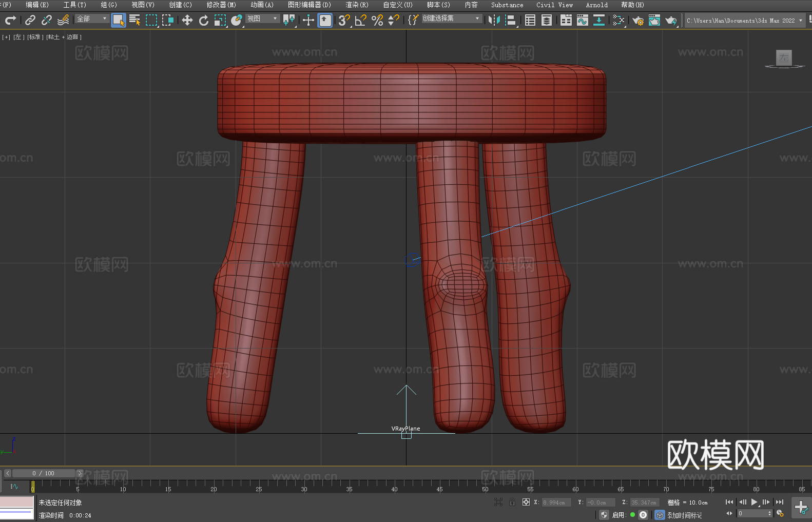812x522 pixels.
Task: Open Mini Curve Editor icon
Action: coord(14,486)
